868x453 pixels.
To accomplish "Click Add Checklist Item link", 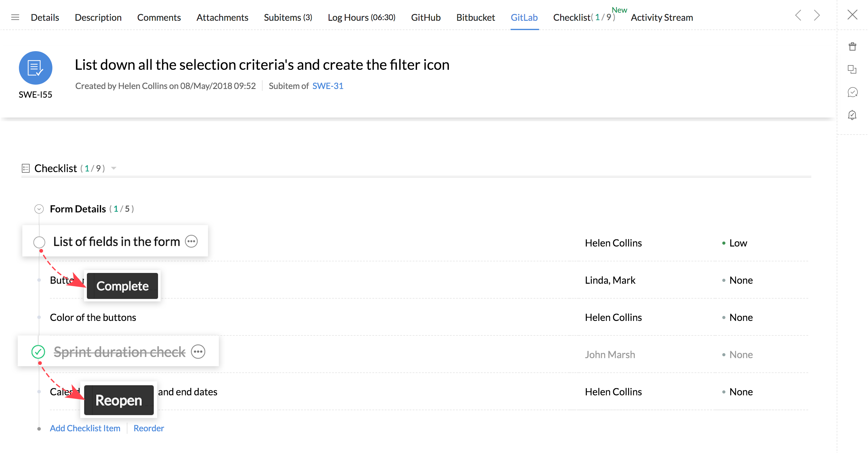I will click(85, 428).
